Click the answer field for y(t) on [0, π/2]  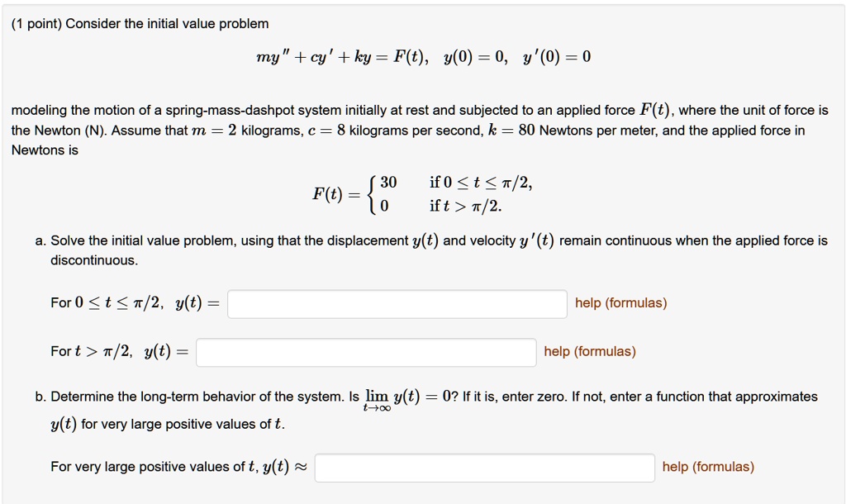point(397,302)
